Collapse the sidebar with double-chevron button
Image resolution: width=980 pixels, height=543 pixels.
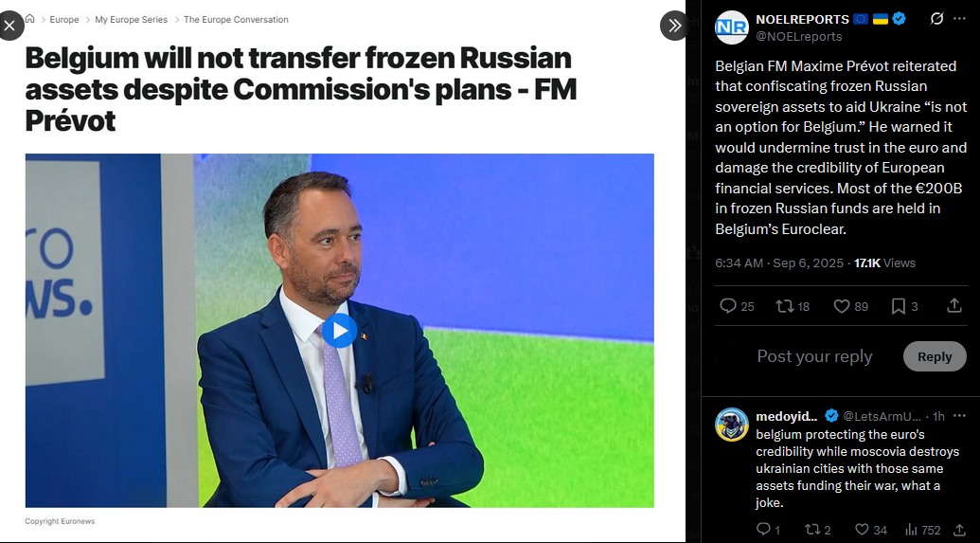(x=674, y=26)
